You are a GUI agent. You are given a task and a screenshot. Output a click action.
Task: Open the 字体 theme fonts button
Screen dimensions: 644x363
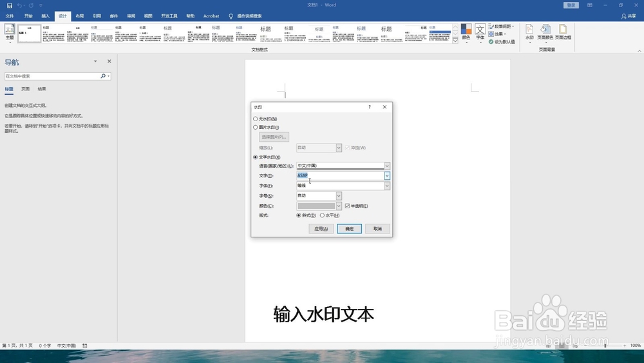point(480,34)
